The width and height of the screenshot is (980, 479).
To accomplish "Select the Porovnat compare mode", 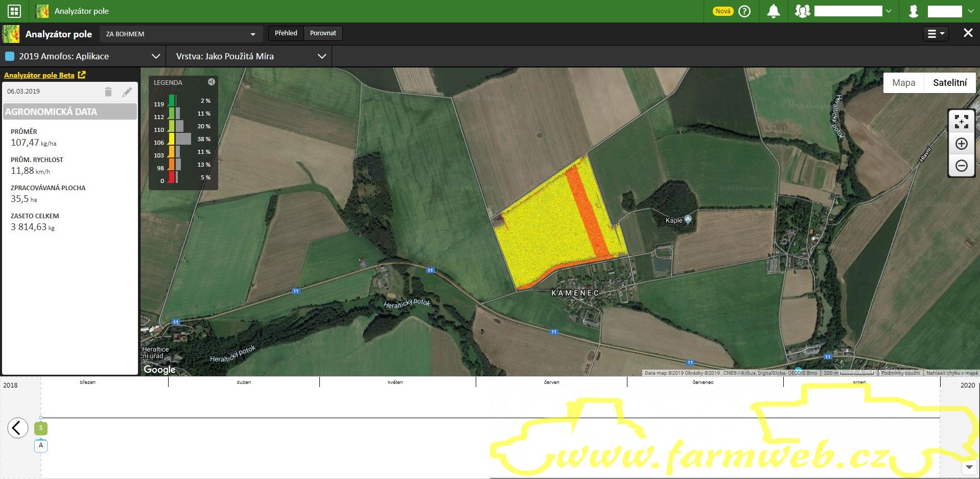I will (323, 33).
